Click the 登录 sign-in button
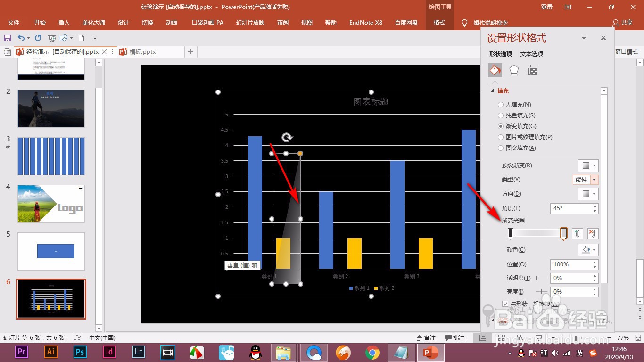This screenshot has height=362, width=644. click(x=547, y=7)
